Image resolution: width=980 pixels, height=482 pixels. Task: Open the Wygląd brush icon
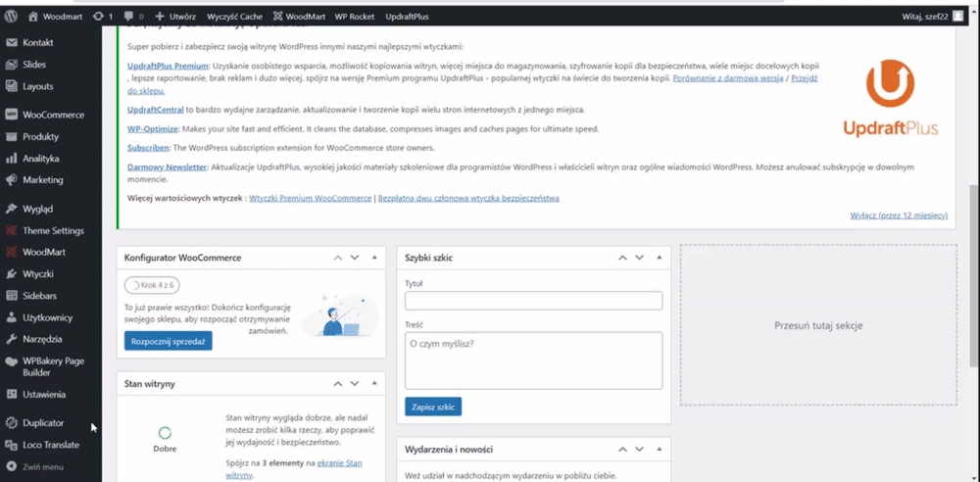coord(11,209)
